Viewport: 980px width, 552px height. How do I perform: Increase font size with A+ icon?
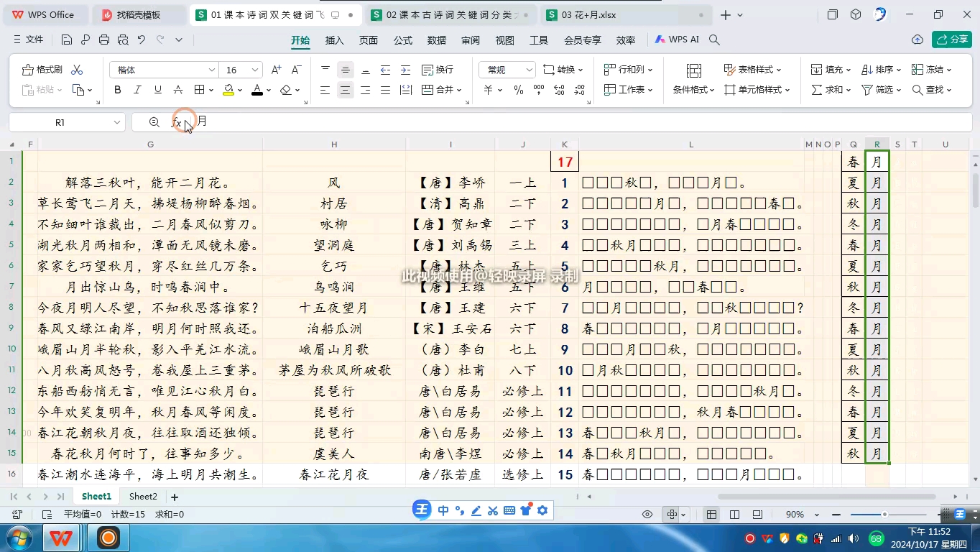tap(277, 70)
